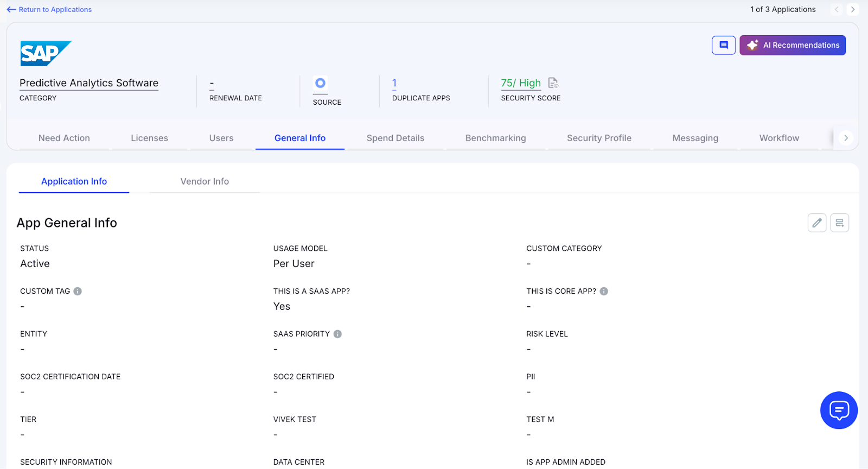Click the DUPLICATE APPS label
The height and width of the screenshot is (469, 868).
pyautogui.click(x=421, y=98)
